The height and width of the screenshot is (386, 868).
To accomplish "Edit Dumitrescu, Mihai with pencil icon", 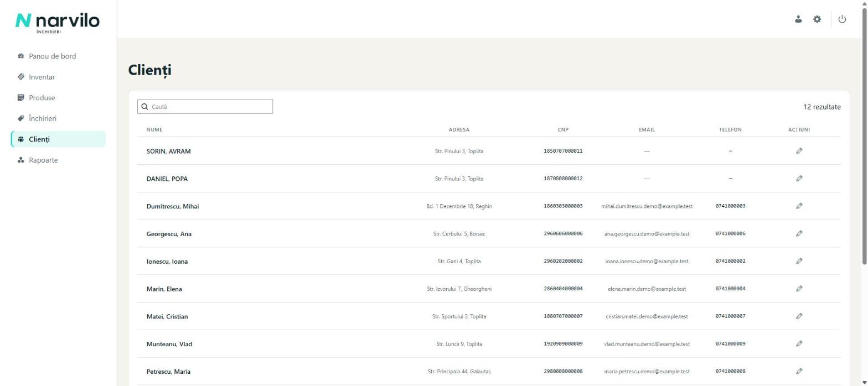I will point(799,206).
